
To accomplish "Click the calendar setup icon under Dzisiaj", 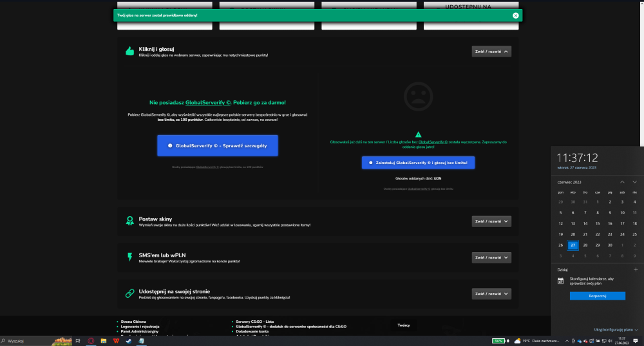I will [x=561, y=281].
